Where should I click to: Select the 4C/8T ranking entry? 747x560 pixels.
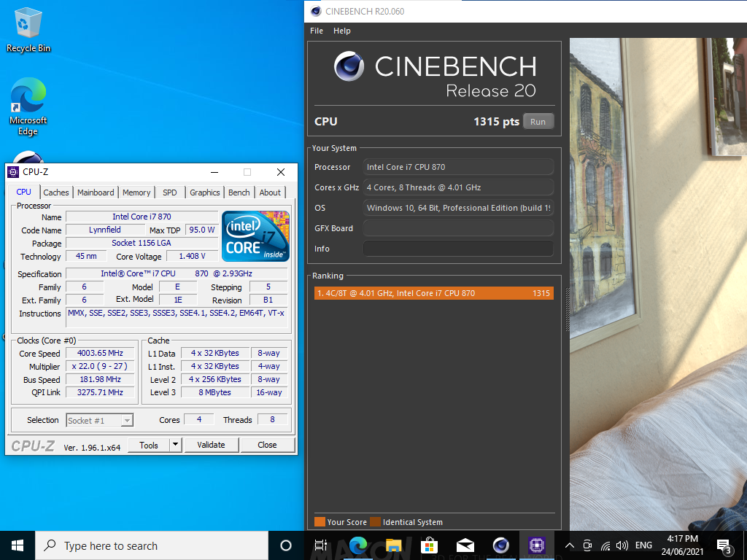[433, 293]
